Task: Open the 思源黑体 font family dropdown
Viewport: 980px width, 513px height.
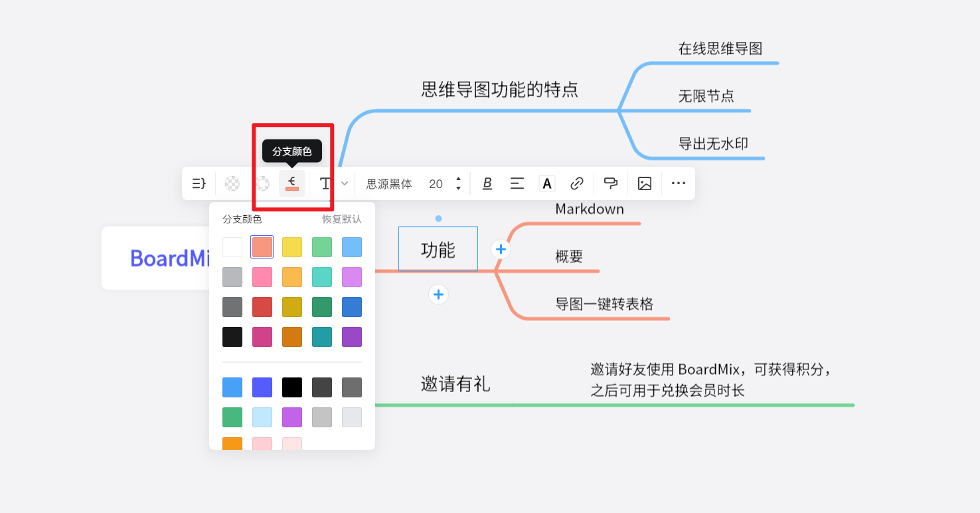Action: coord(389,184)
